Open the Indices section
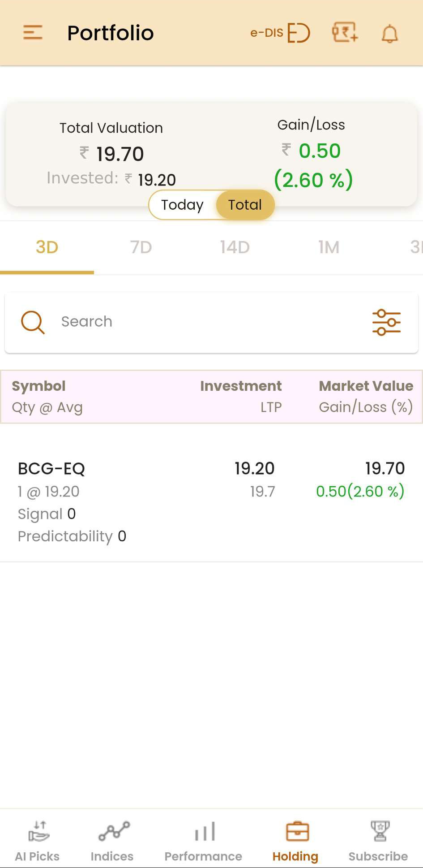 112,841
